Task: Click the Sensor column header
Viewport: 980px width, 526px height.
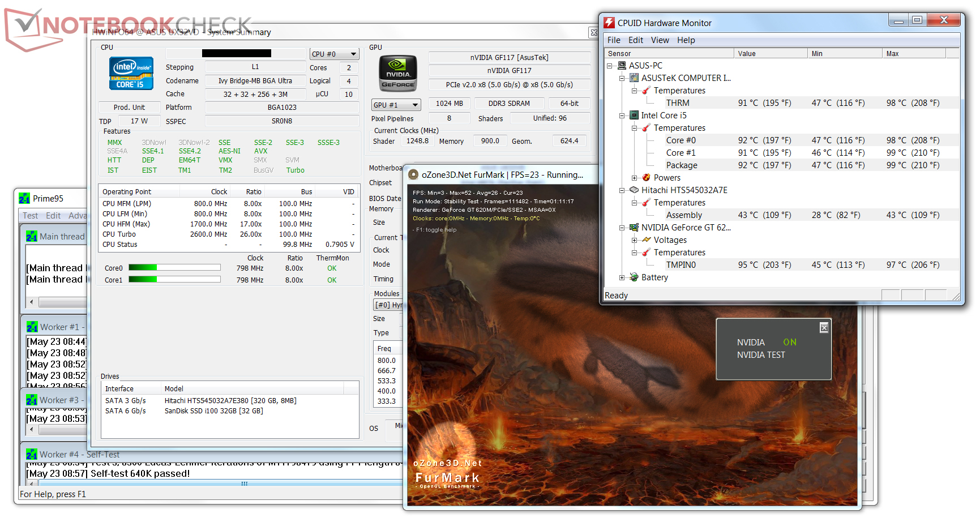Action: coord(669,53)
